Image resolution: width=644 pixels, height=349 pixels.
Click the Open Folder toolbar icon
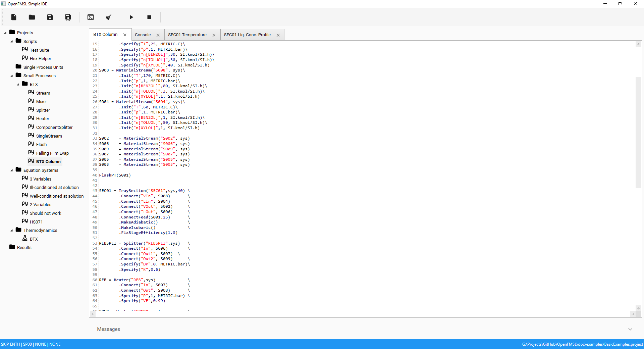click(x=32, y=17)
